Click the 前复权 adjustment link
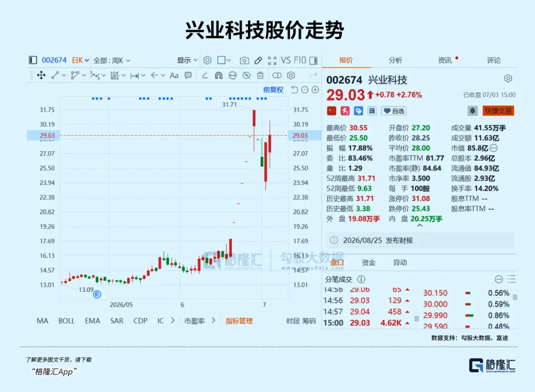535x392 pixels. tap(273, 90)
